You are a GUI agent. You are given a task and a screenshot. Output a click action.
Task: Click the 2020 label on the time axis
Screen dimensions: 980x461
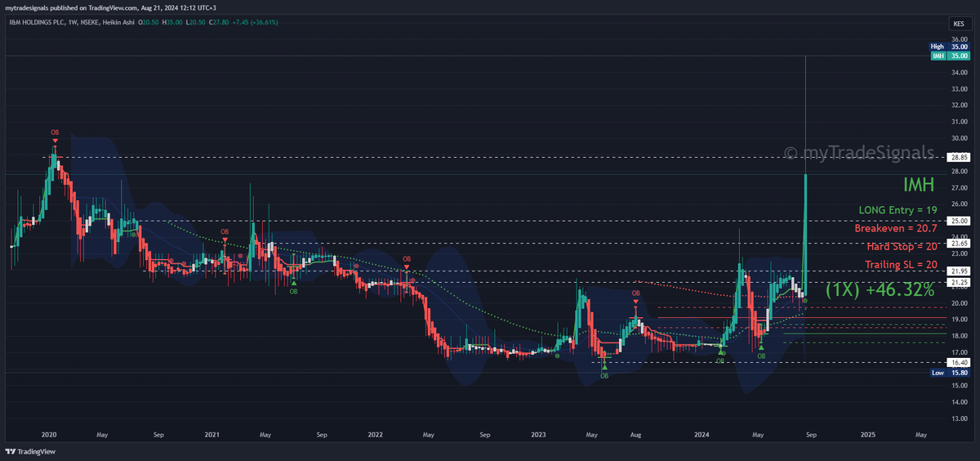click(48, 436)
